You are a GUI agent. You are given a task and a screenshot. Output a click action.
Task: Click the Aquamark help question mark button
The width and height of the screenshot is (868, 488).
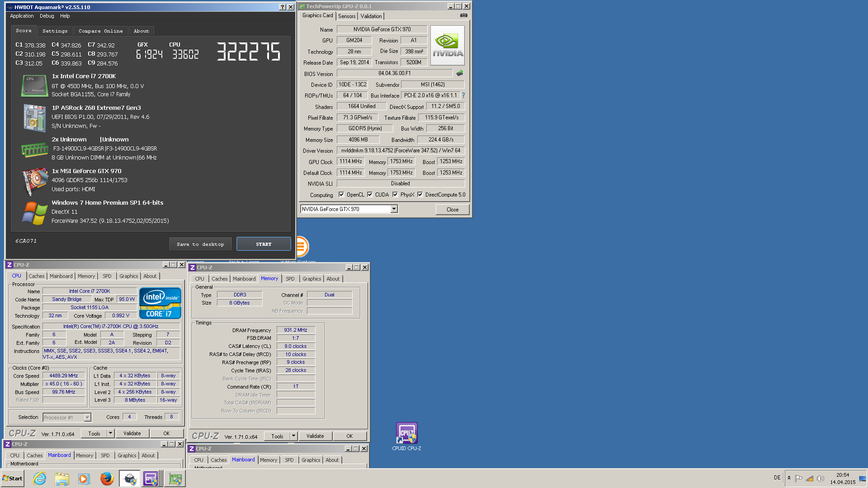[x=283, y=7]
